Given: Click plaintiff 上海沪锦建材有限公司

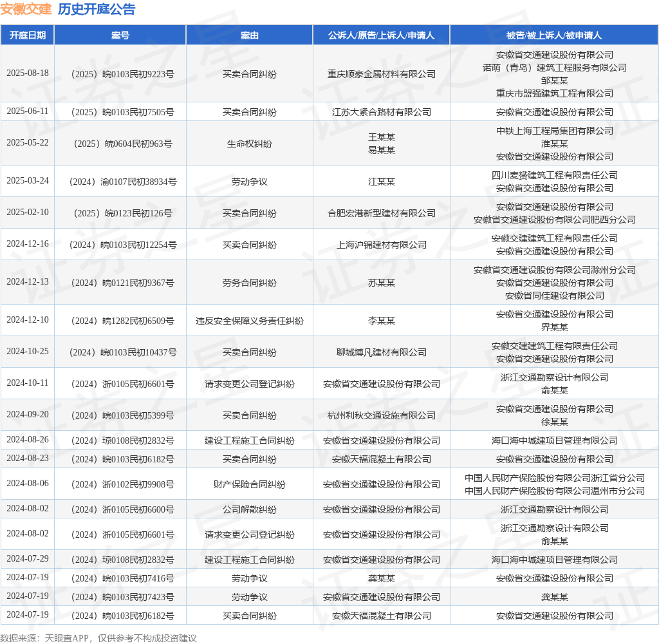Looking at the screenshot, I should pos(381,245).
